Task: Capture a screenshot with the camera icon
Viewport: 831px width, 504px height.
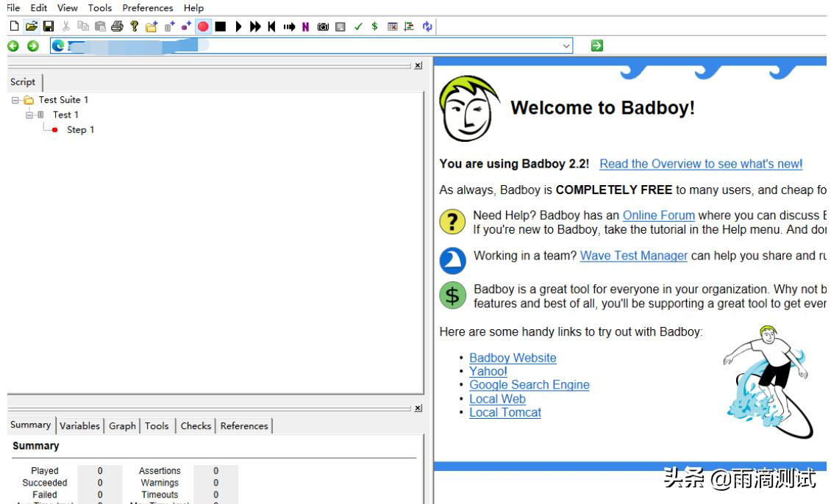Action: tap(323, 26)
